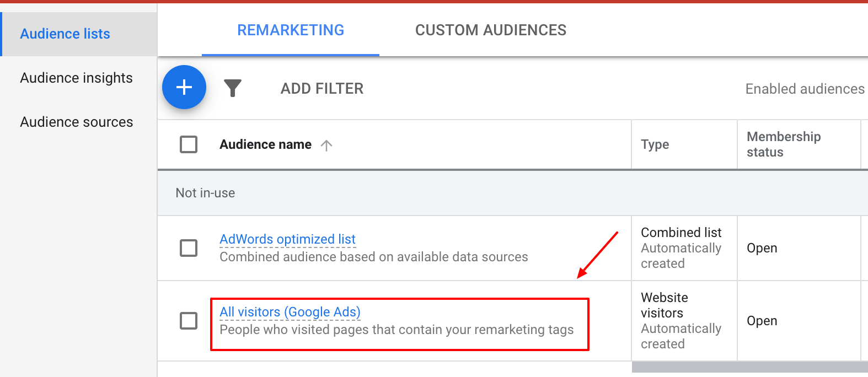868x377 pixels.
Task: Click the funnel filter icon
Action: tap(233, 88)
